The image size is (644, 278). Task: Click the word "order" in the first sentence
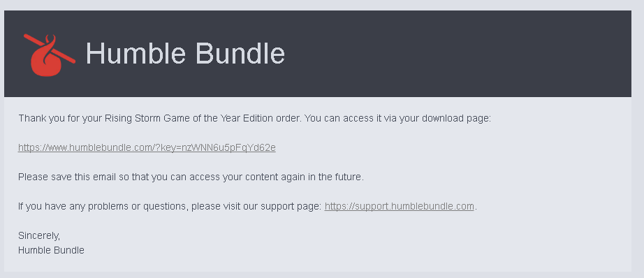point(288,118)
